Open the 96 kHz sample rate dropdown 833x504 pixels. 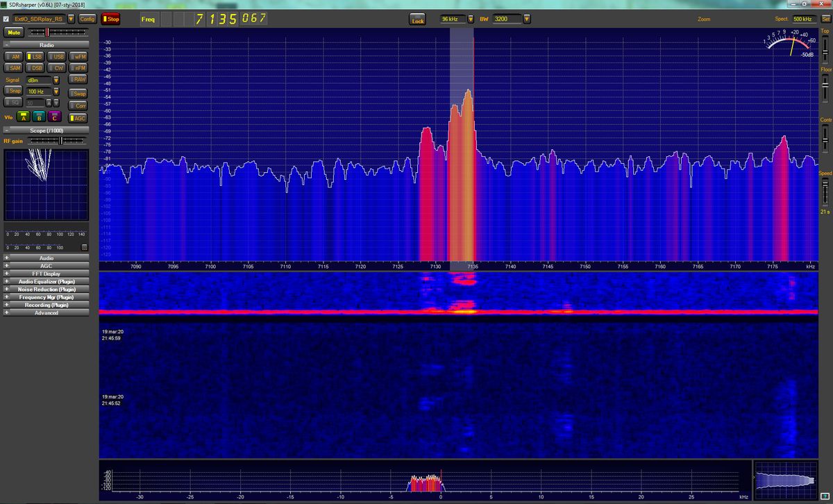471,19
